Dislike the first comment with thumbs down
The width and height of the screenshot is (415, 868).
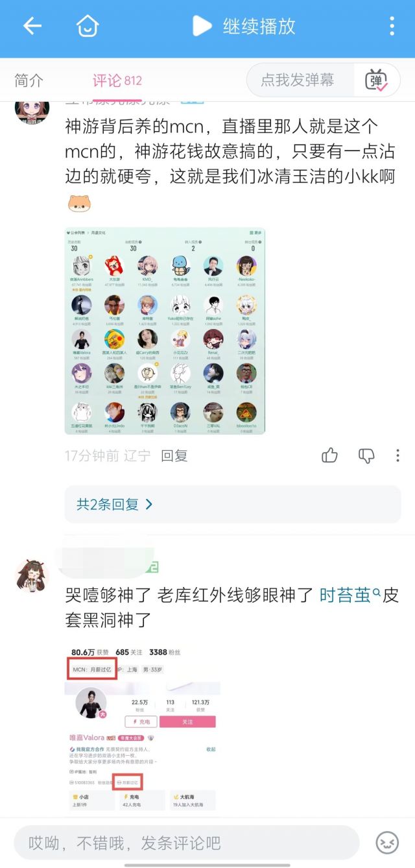click(x=366, y=455)
